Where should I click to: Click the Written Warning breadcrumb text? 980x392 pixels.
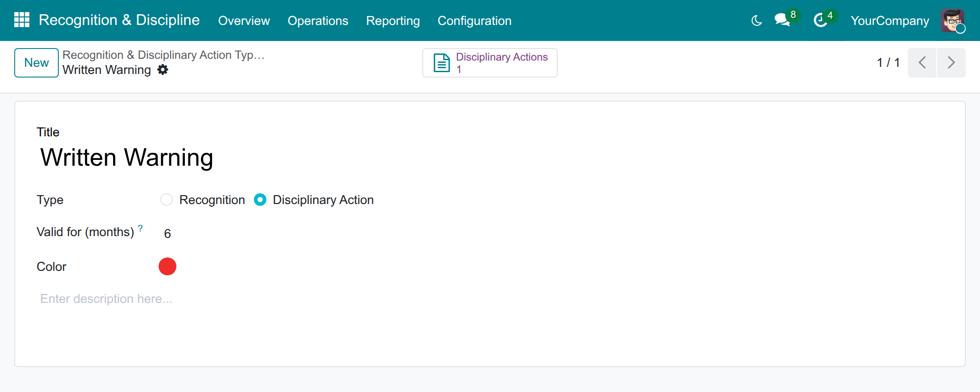click(106, 70)
